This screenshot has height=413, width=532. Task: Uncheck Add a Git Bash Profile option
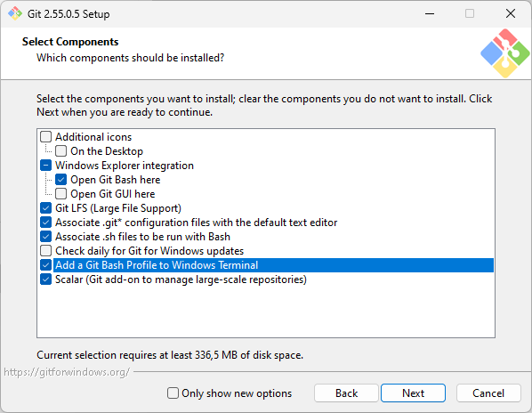pos(45,265)
